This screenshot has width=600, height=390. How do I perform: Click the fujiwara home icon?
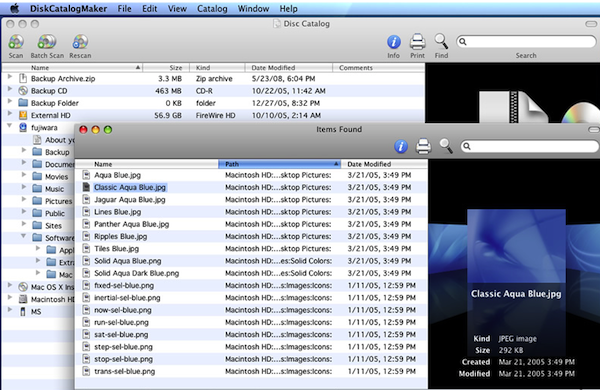click(x=23, y=127)
